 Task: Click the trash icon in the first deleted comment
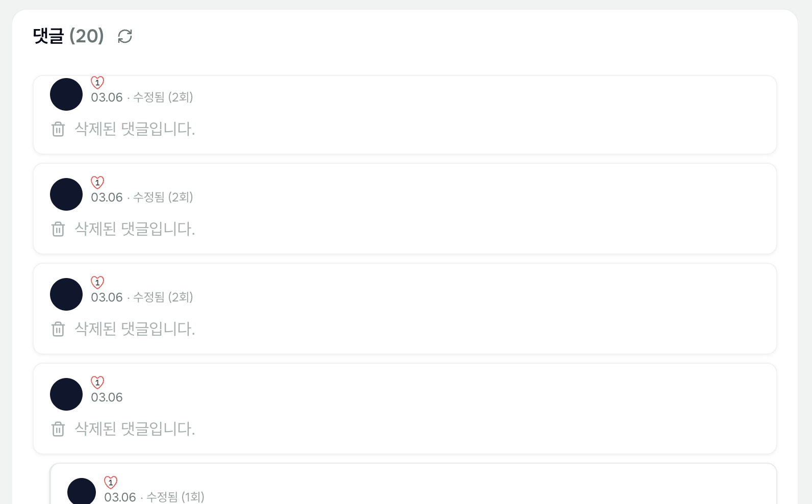[x=58, y=129]
